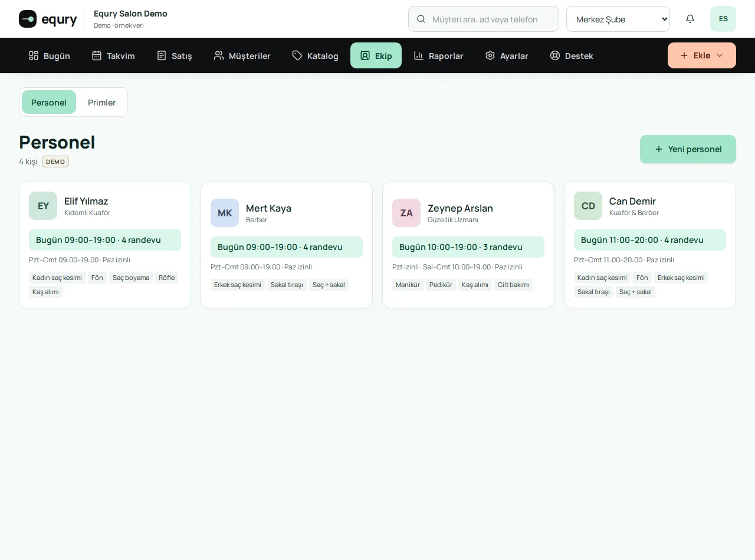The image size is (755, 560).
Task: Click the Yeni personel button
Action: [688, 149]
